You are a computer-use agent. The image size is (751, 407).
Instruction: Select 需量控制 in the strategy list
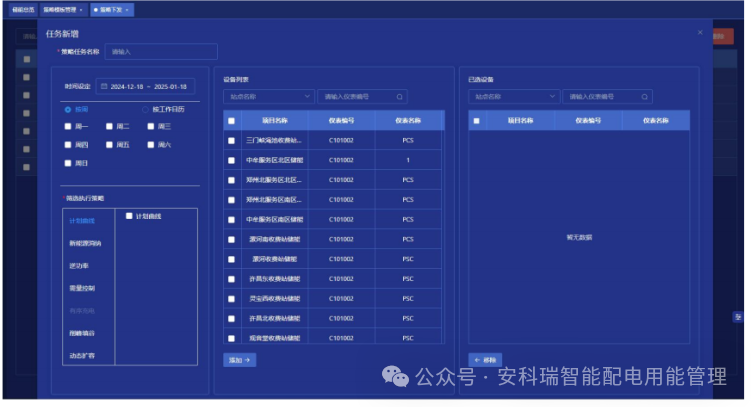82,288
